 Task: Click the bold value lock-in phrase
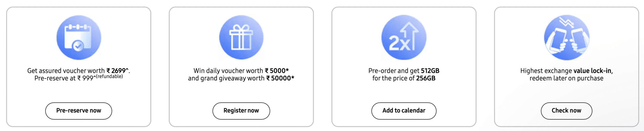[592, 71]
